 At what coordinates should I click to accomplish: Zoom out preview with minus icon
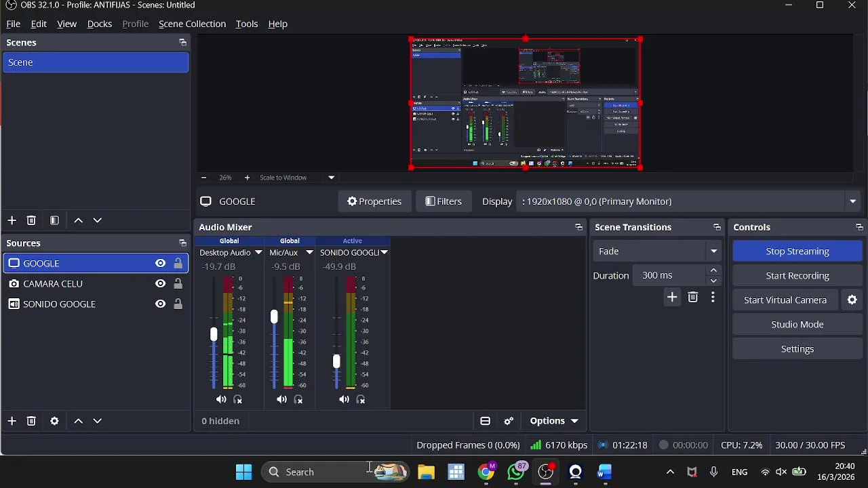click(x=203, y=178)
